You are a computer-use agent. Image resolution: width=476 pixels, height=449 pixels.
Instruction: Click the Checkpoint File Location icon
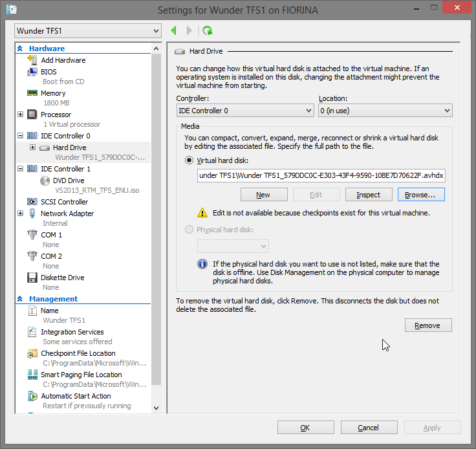click(32, 353)
